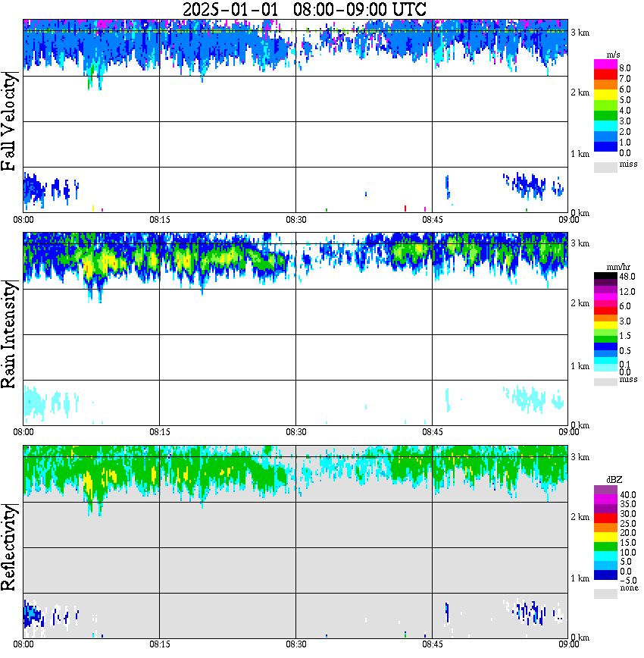644x658 pixels.
Task: Pick the pale cyan bottom swatch in the Rain Intensity legend
Action: click(x=605, y=368)
